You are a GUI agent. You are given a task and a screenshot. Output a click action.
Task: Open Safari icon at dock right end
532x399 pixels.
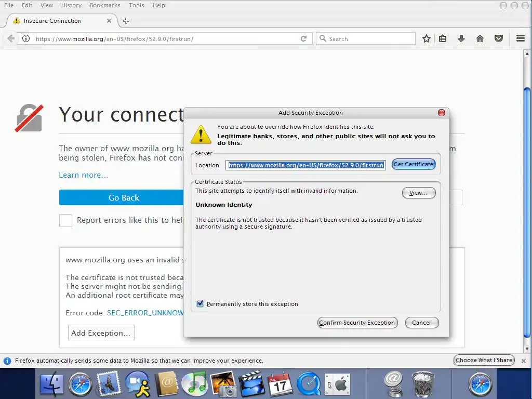click(480, 385)
